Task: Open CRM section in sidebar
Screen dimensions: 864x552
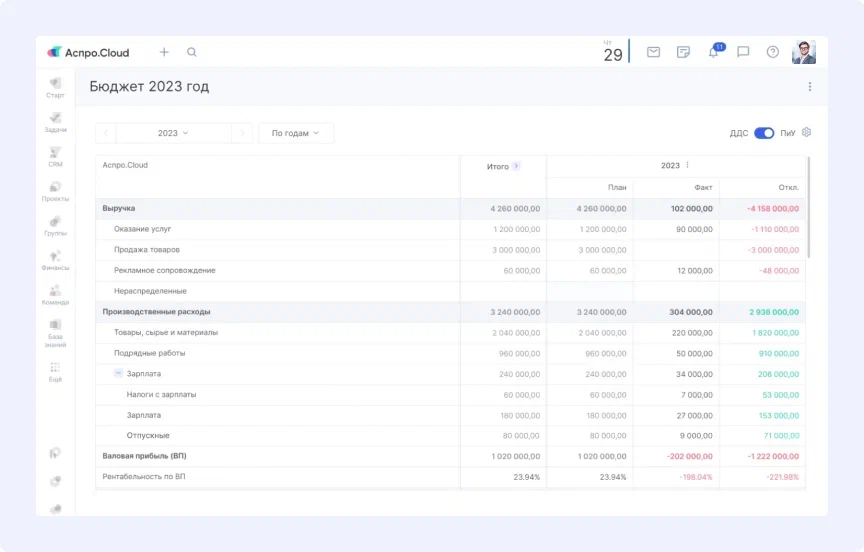Action: pos(56,157)
